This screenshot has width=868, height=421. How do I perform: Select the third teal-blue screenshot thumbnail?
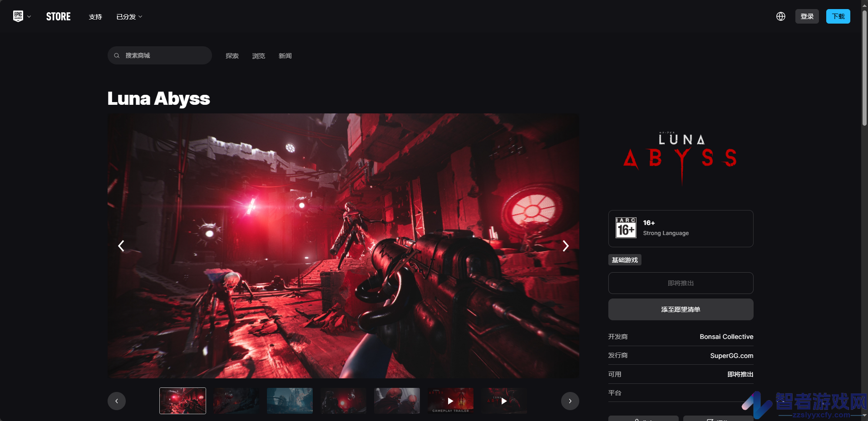point(290,401)
